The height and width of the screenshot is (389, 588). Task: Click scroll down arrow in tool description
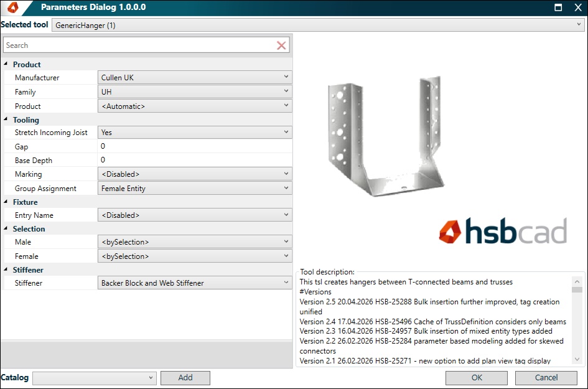[x=577, y=359]
